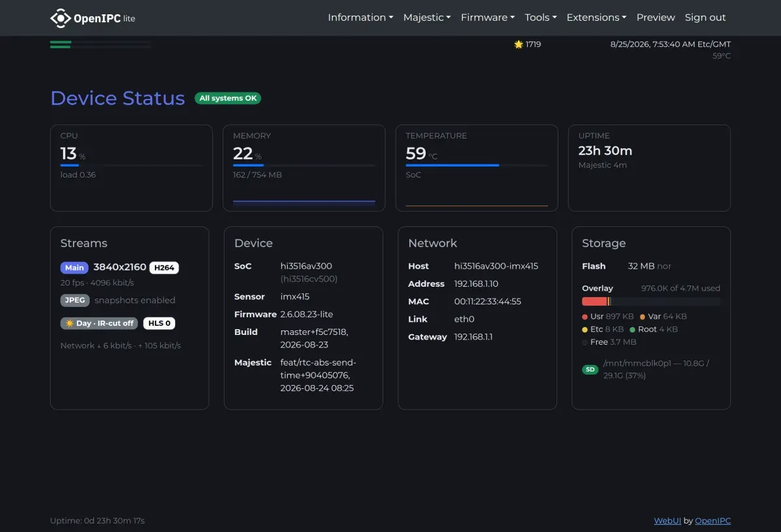Click the Day IR-cut off badge
The image size is (781, 532).
99,323
